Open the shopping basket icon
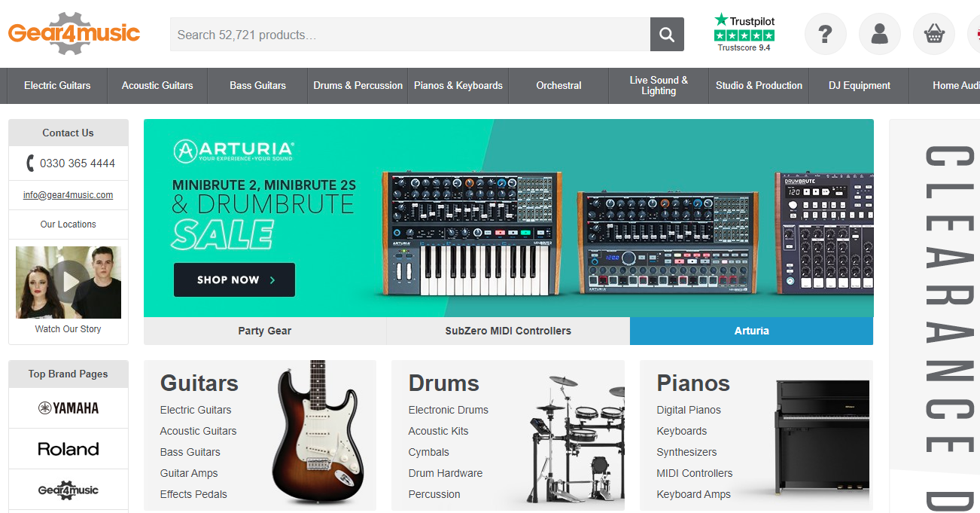 coord(934,34)
